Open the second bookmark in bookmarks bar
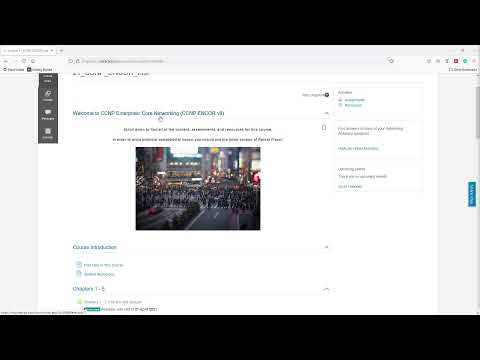 [39, 70]
